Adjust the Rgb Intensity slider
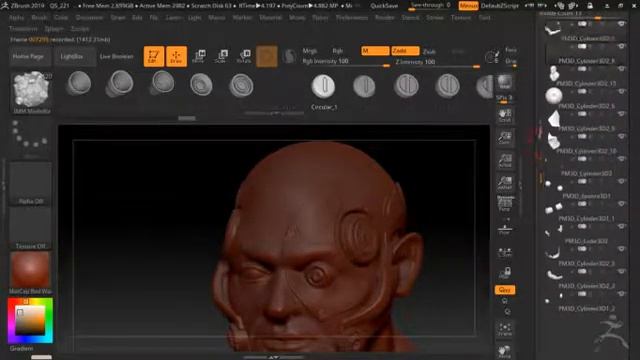The height and width of the screenshot is (360, 640). [x=346, y=62]
